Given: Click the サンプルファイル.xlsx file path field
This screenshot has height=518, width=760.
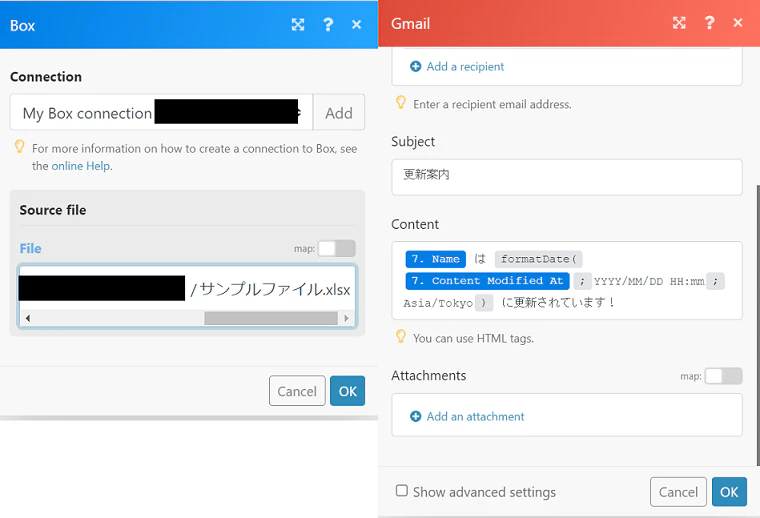Looking at the screenshot, I should pyautogui.click(x=187, y=289).
